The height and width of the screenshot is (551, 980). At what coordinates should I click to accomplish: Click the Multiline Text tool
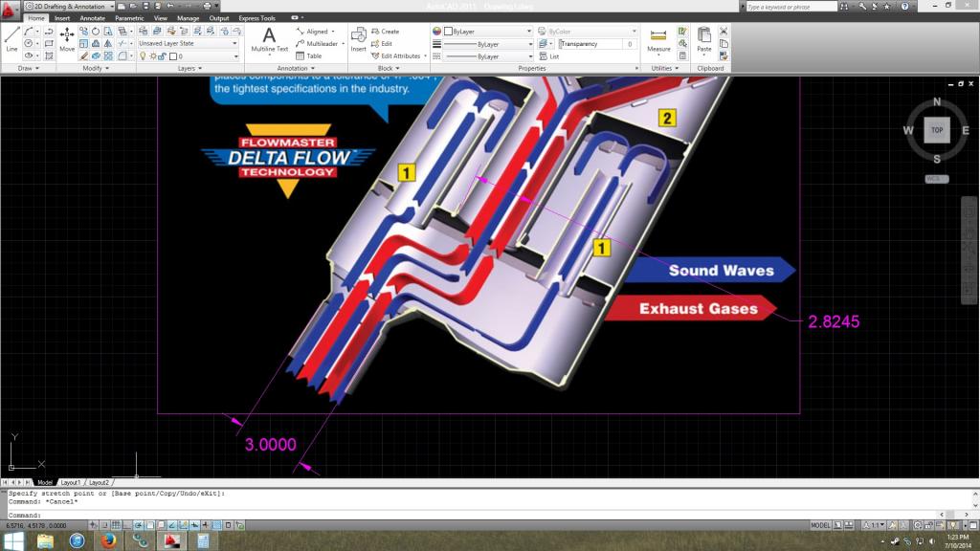[x=269, y=39]
